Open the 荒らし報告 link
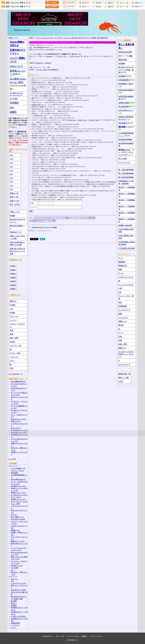This screenshot has height=644, width=145. pyautogui.click(x=123, y=159)
